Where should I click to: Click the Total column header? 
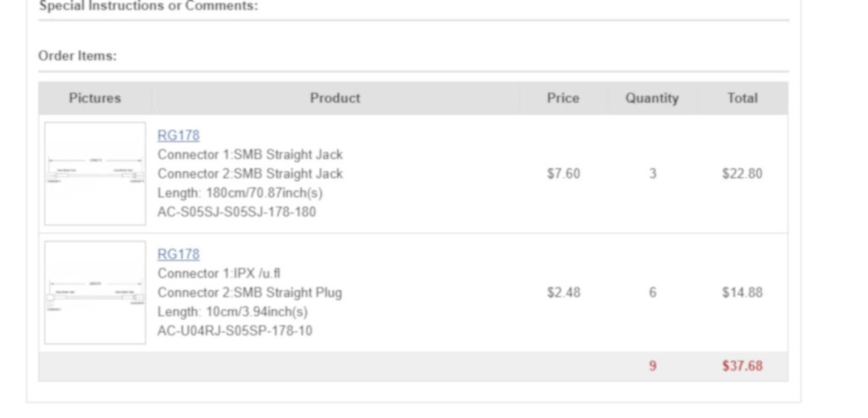click(x=742, y=98)
